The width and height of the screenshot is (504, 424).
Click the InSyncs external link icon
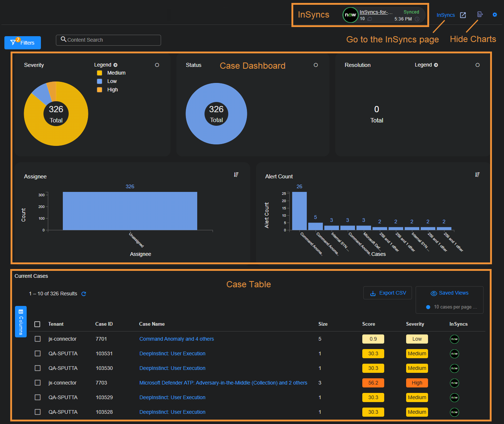[x=463, y=15]
